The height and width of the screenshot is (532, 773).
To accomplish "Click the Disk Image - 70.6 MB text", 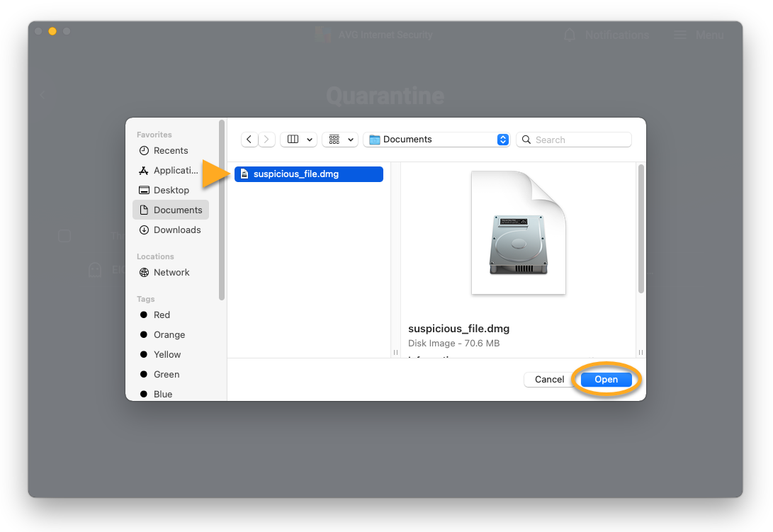I will pos(453,343).
